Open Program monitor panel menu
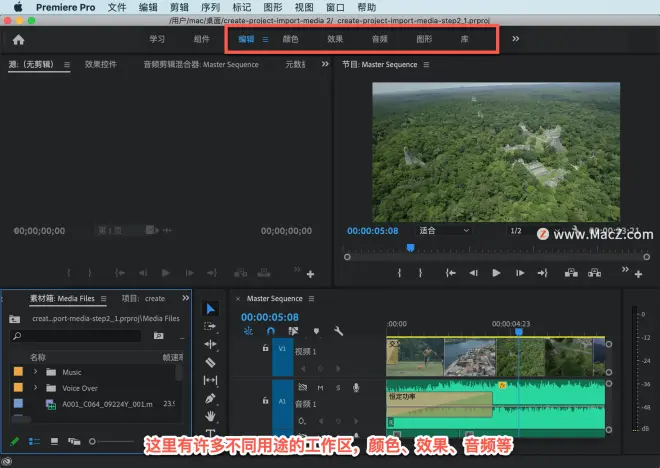660x468 pixels. pyautogui.click(x=426, y=64)
